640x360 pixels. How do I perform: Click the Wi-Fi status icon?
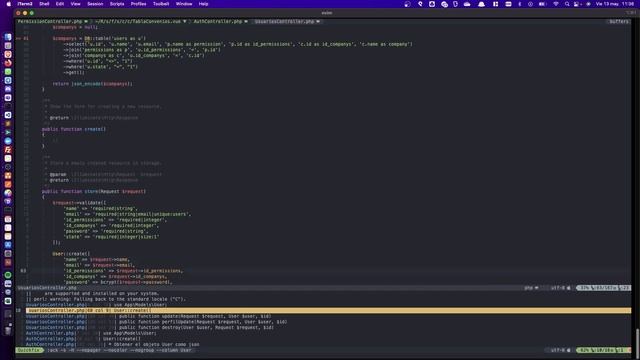(556, 4)
